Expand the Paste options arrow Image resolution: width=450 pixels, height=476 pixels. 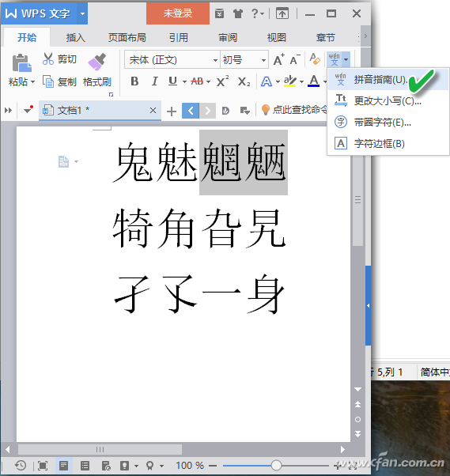[32, 81]
